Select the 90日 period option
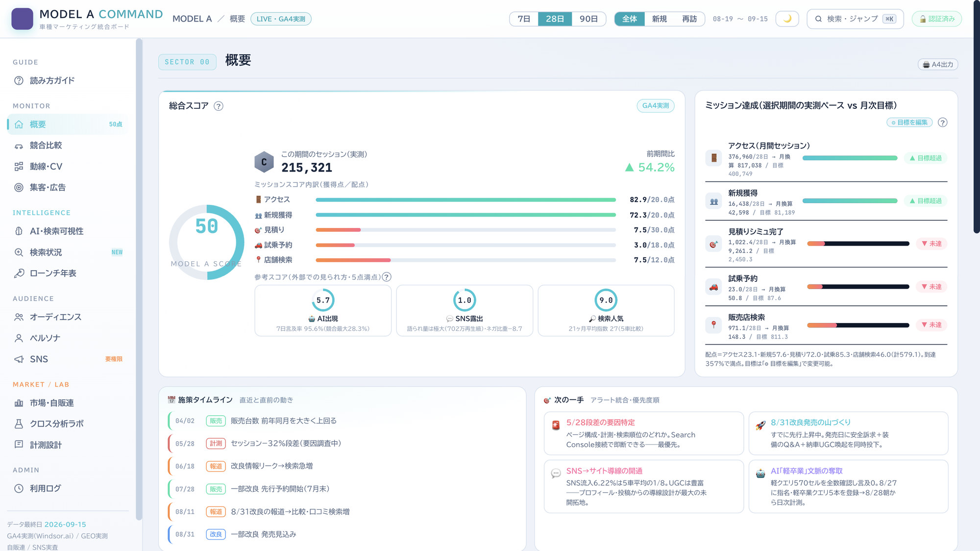 tap(588, 19)
